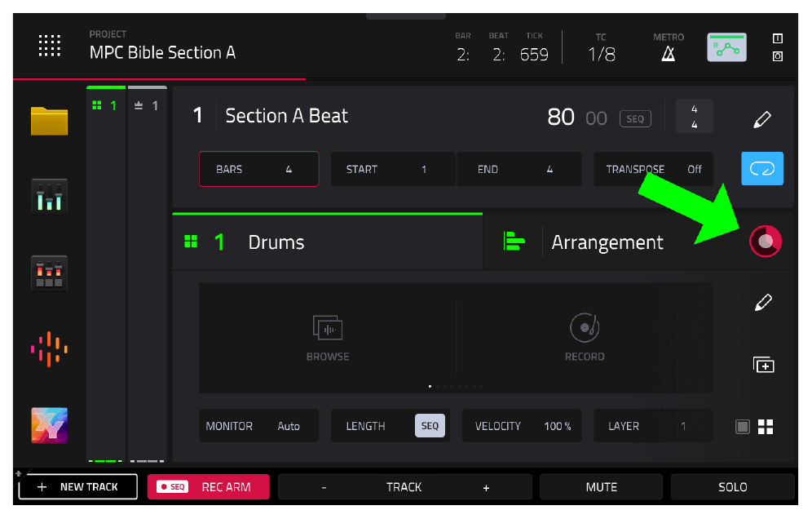Open the yellow folder browser icon
This screenshot has height=519, width=812.
[49, 121]
